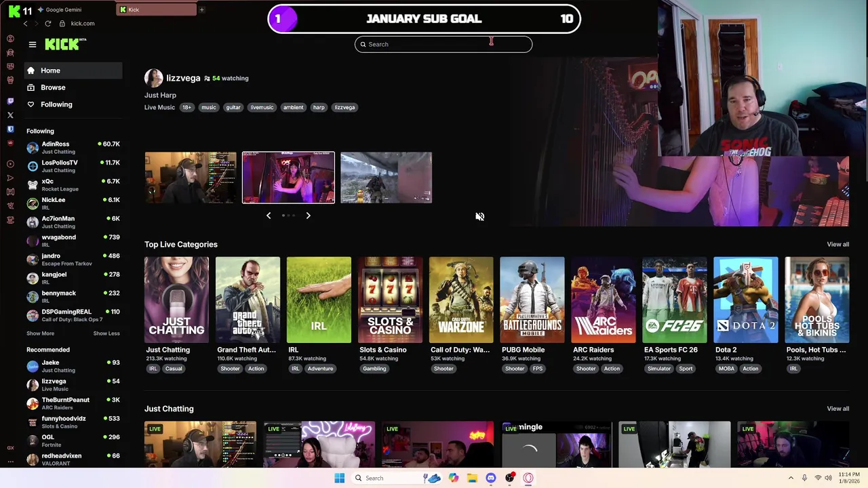
Task: Open wvagabond channel in sidebar
Action: pos(73,241)
